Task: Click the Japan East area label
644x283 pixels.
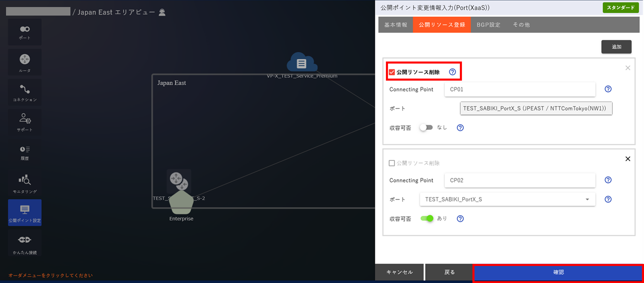Action: [172, 83]
